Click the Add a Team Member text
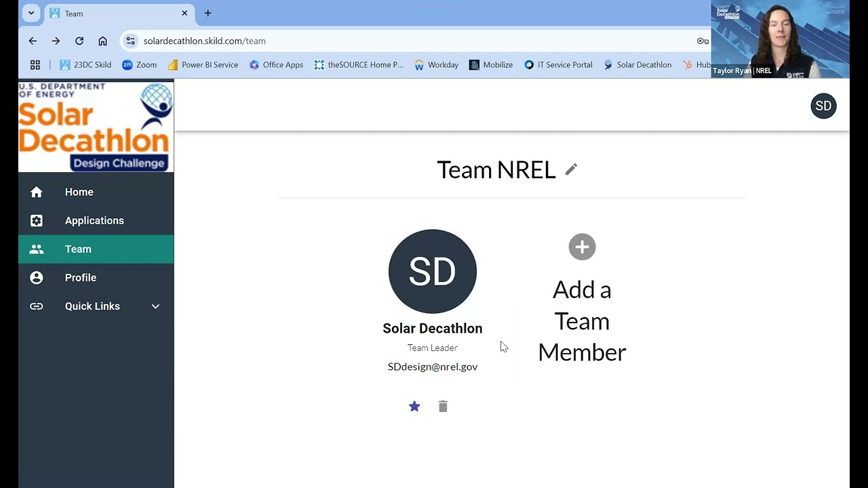The height and width of the screenshot is (488, 868). [582, 321]
